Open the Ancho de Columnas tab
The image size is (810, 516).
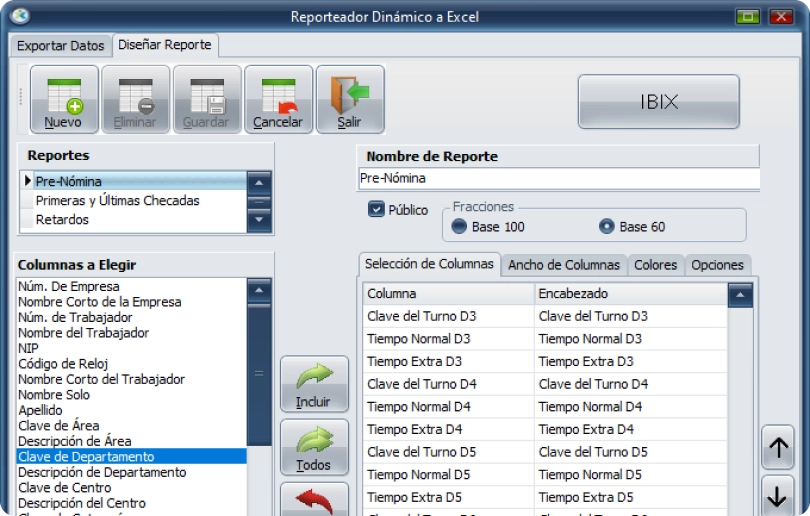point(564,265)
